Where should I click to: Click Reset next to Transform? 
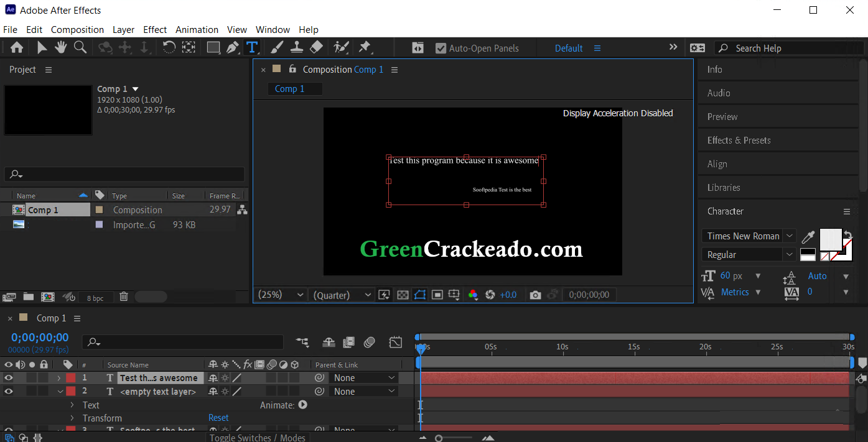tap(218, 417)
